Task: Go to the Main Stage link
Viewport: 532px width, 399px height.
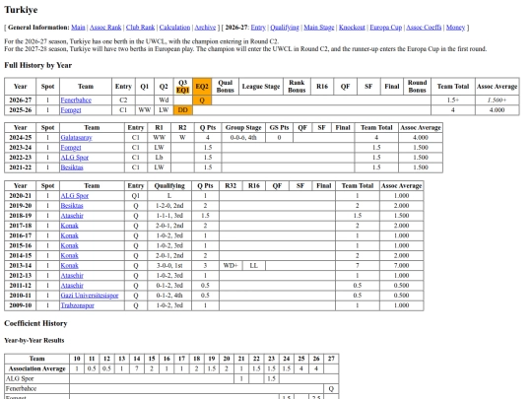Action: pyautogui.click(x=319, y=28)
